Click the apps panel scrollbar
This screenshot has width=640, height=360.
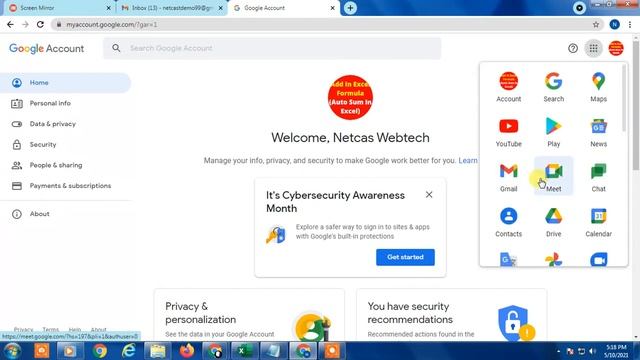pos(624,98)
